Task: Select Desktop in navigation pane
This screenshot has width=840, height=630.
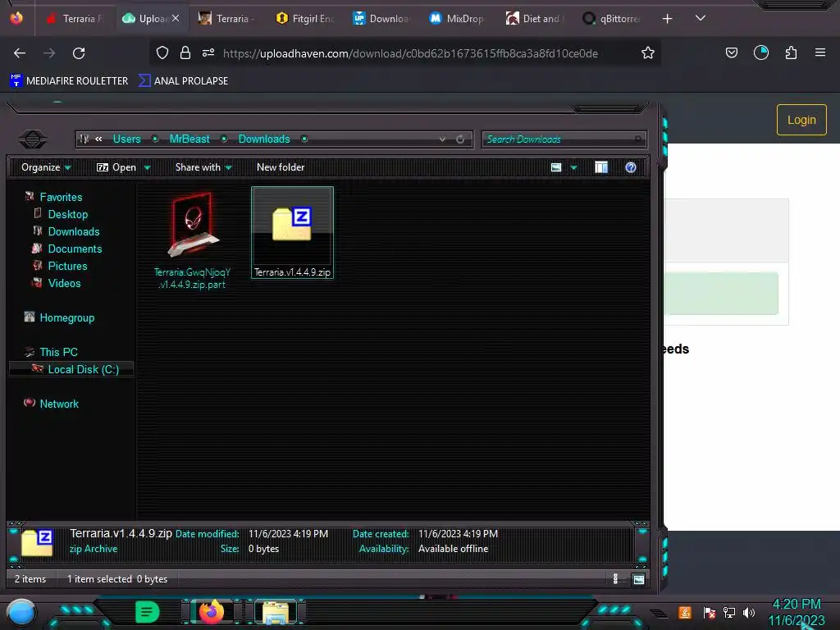Action: tap(67, 214)
